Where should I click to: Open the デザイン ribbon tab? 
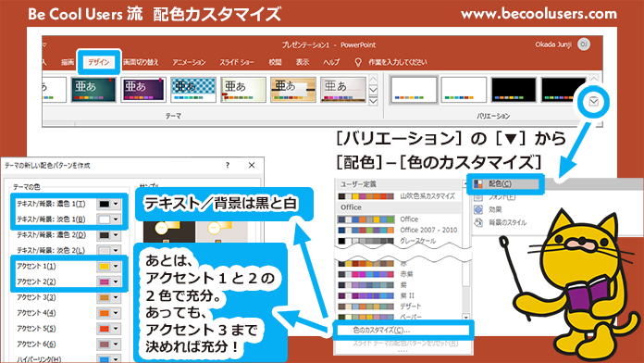[x=99, y=62]
